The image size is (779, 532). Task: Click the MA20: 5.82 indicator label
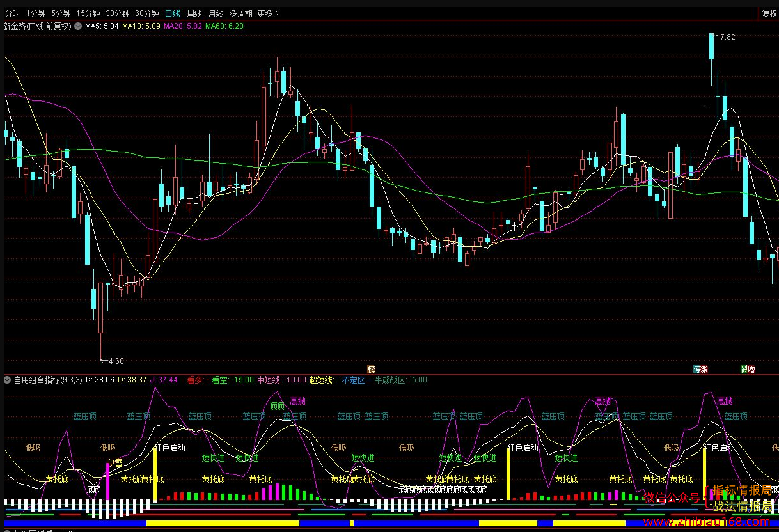pos(183,26)
